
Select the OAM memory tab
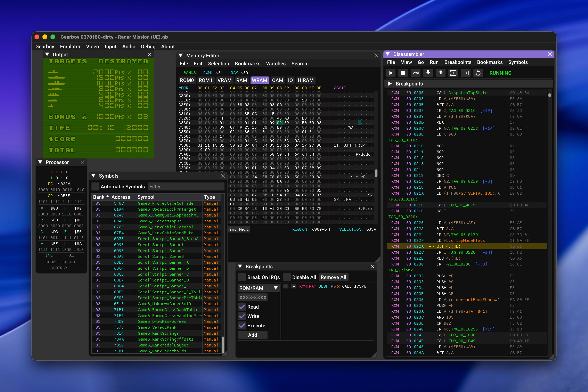(x=277, y=80)
